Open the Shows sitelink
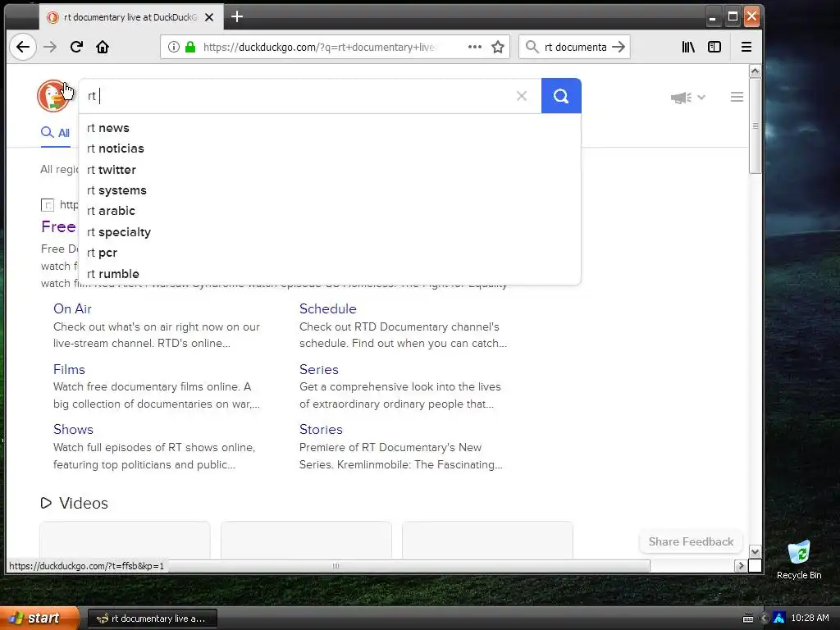The height and width of the screenshot is (630, 840). click(73, 430)
